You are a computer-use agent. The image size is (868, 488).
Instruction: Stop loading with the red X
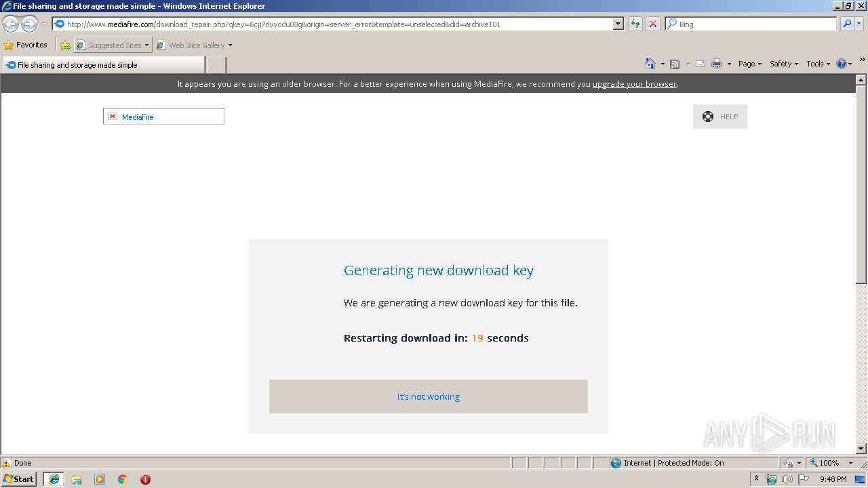click(652, 24)
